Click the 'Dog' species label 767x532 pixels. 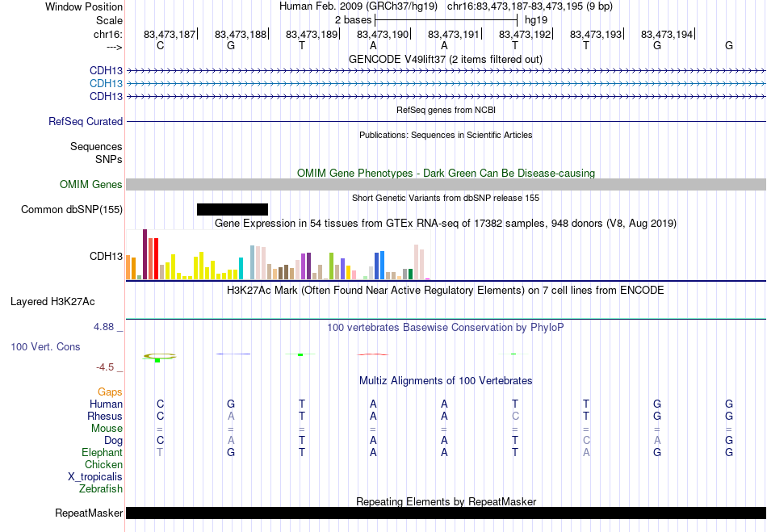coord(114,441)
